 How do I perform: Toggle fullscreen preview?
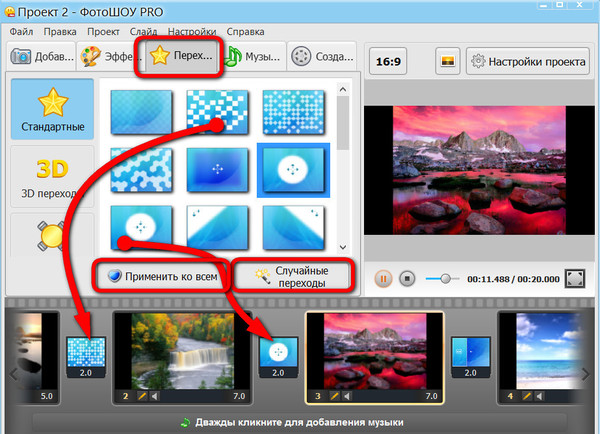click(x=575, y=279)
